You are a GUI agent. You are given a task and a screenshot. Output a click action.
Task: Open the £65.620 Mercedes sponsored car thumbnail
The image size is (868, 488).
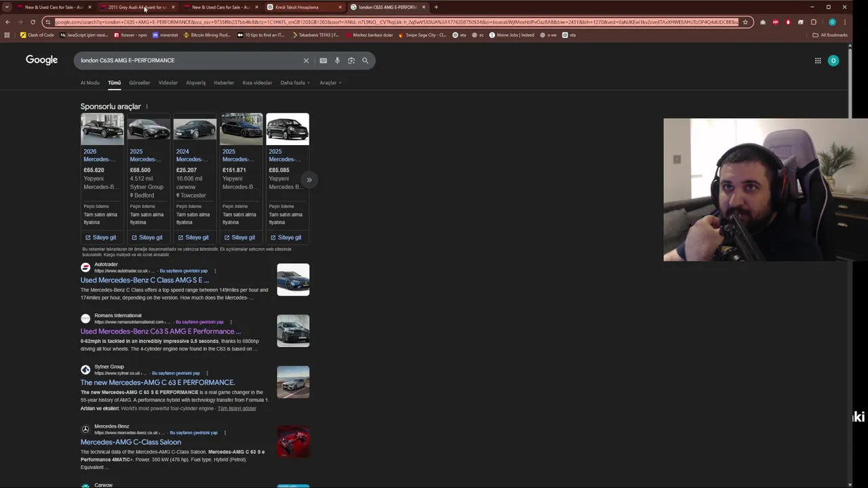pos(102,129)
